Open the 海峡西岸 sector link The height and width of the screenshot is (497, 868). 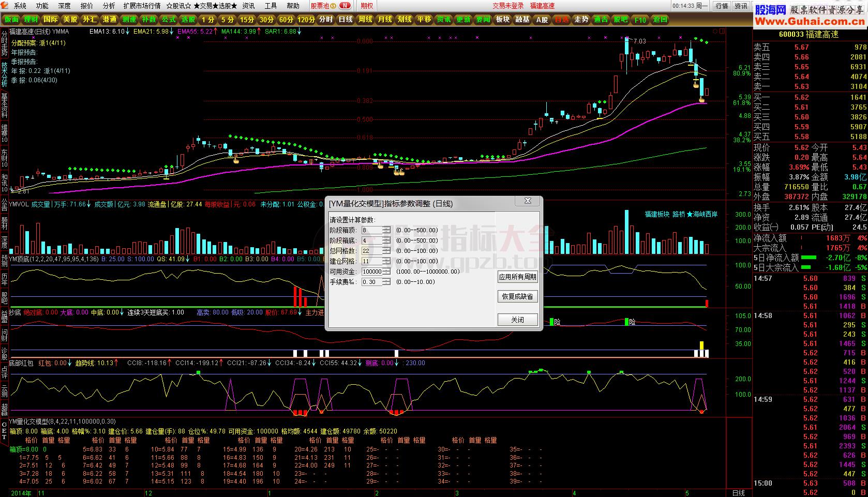click(706, 214)
